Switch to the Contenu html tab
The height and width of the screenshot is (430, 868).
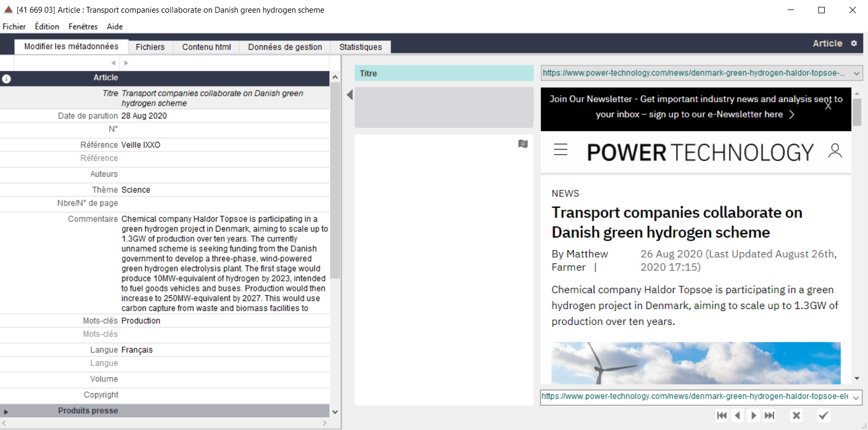pos(207,47)
